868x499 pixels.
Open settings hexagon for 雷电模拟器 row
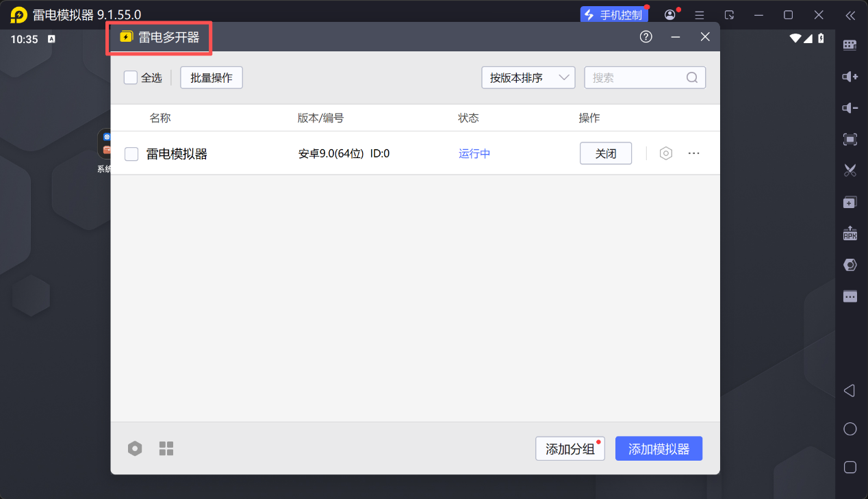tap(665, 153)
